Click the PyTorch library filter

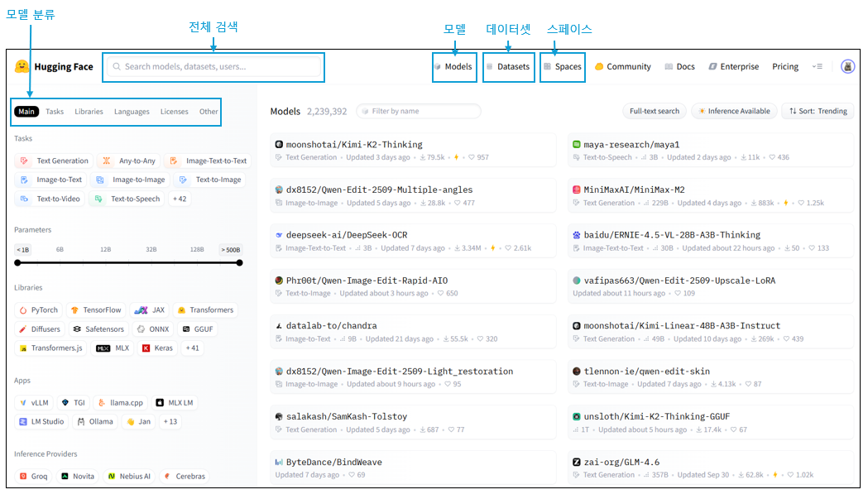coord(38,309)
